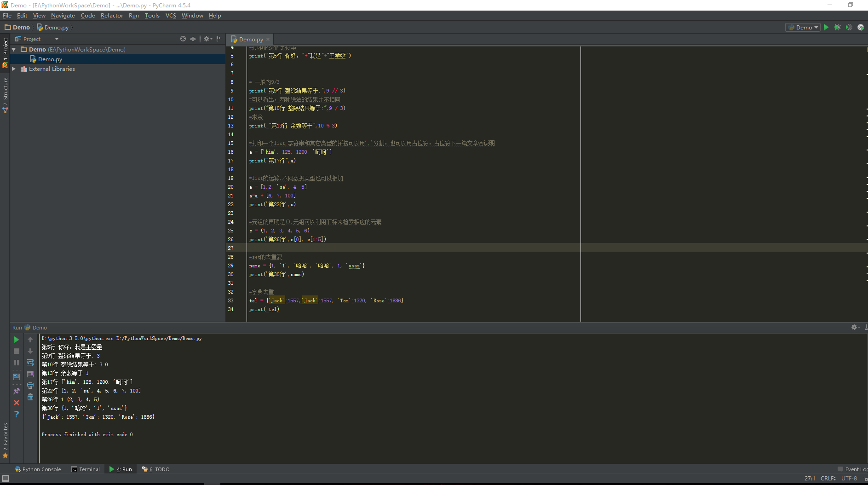The image size is (868, 485).
Task: Select Demo.py in the project tree
Action: coord(50,59)
